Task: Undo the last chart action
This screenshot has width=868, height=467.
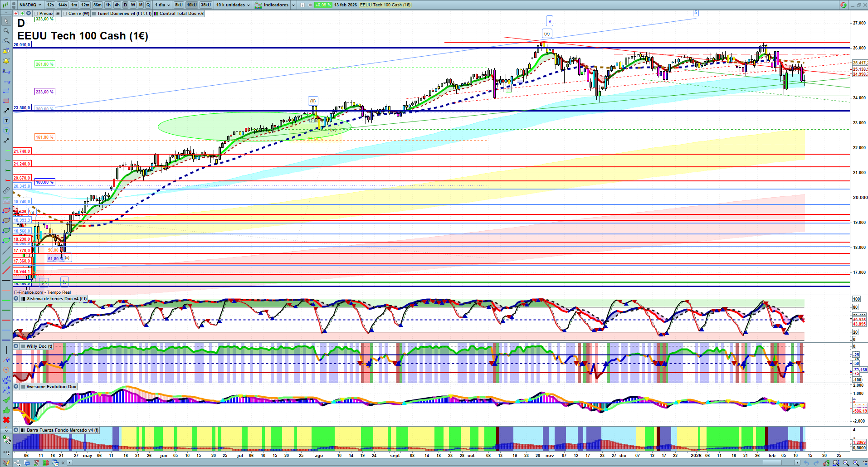Action: pyautogui.click(x=806, y=463)
